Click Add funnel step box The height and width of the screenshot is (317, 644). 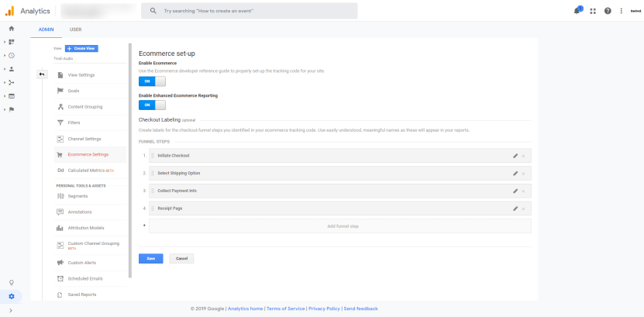pyautogui.click(x=340, y=226)
